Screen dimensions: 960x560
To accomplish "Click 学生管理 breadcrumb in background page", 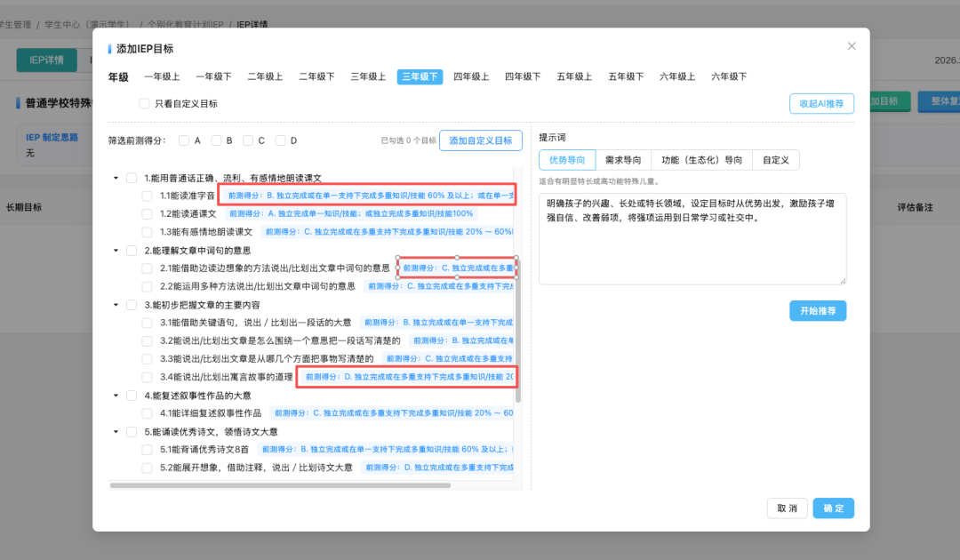I will [15, 25].
